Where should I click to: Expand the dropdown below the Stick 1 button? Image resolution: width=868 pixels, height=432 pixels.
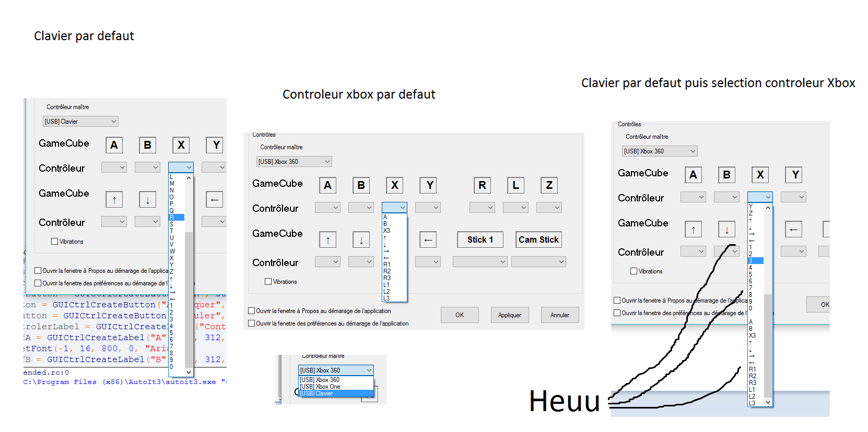(x=480, y=262)
